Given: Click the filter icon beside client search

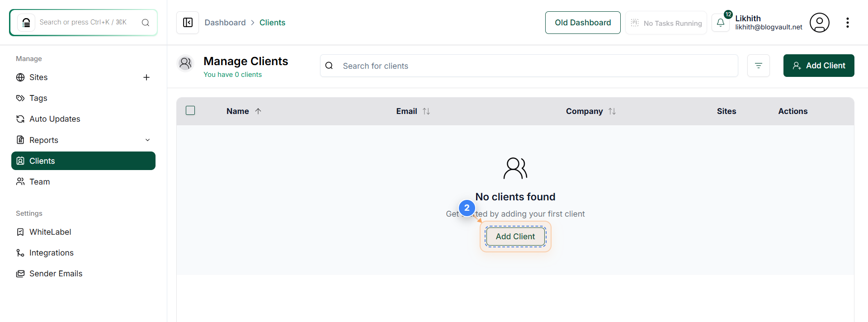Looking at the screenshot, I should pos(759,66).
